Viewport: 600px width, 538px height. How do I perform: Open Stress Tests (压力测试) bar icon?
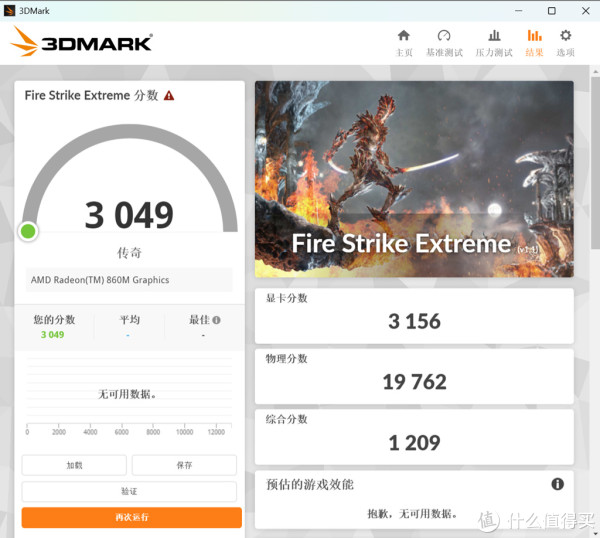click(x=494, y=36)
